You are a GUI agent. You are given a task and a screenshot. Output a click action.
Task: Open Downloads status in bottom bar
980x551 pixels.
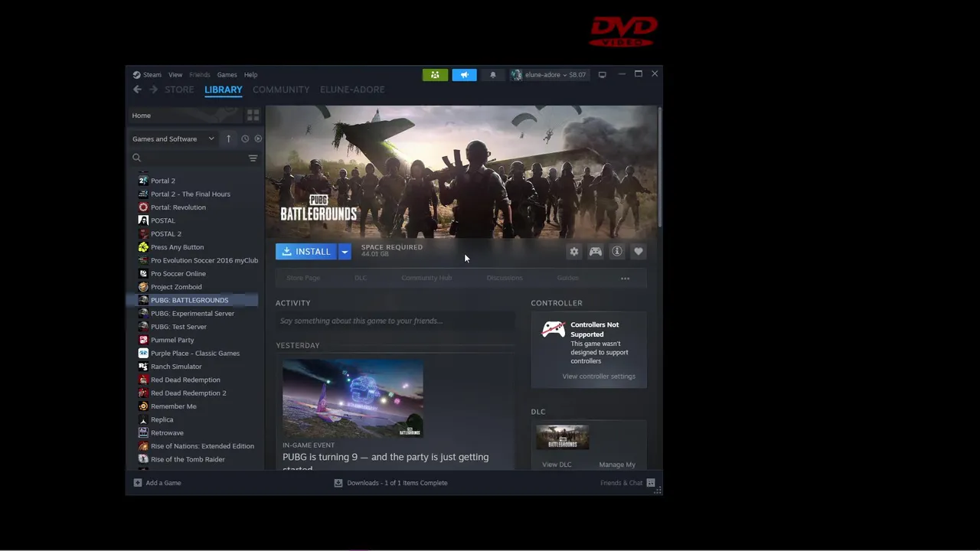[390, 483]
